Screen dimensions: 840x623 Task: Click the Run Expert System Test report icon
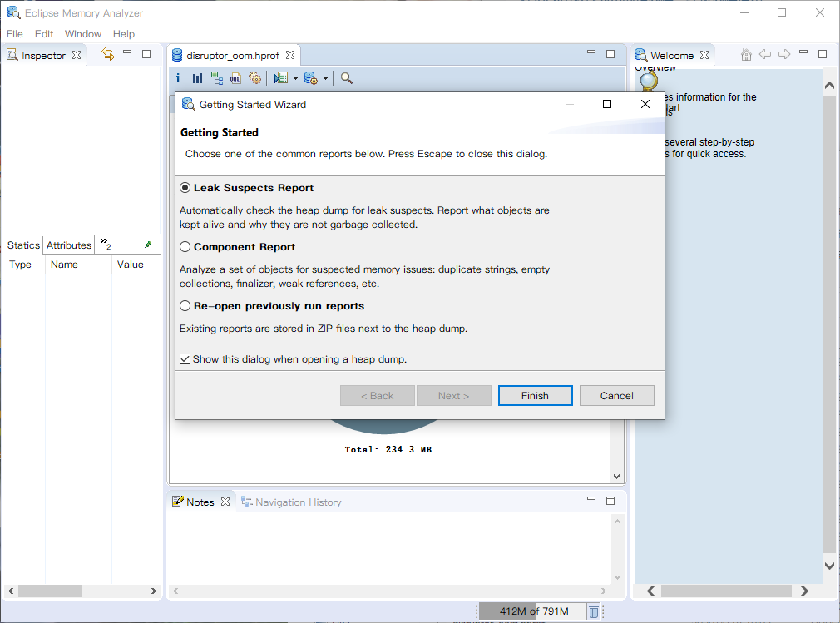281,78
